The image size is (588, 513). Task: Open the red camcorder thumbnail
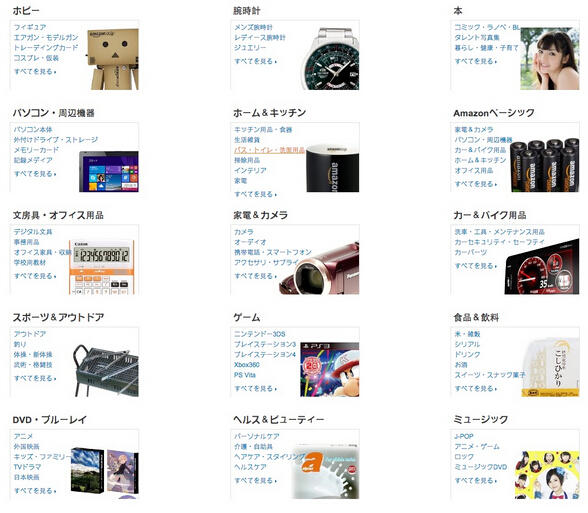click(319, 268)
